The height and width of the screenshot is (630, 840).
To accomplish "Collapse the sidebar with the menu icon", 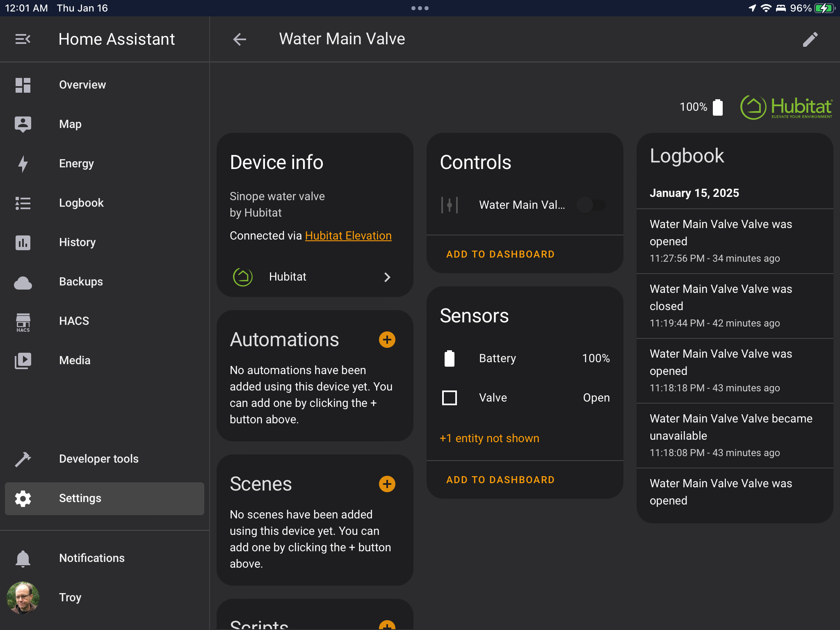I will [x=23, y=39].
